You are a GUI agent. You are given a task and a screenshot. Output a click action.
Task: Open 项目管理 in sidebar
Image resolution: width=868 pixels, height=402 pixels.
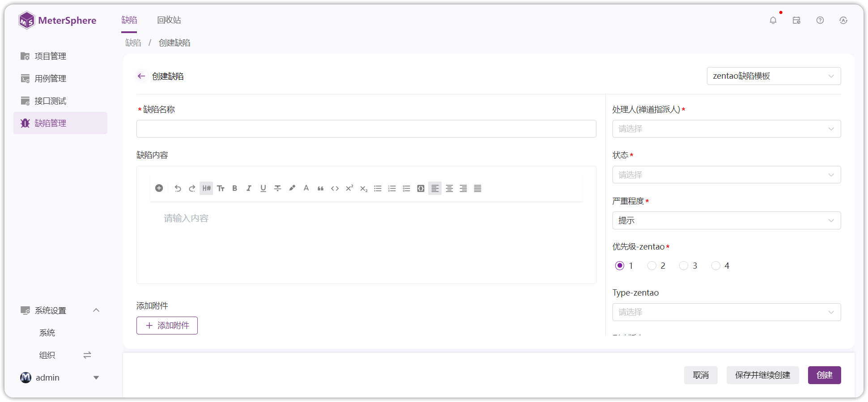click(x=60, y=56)
